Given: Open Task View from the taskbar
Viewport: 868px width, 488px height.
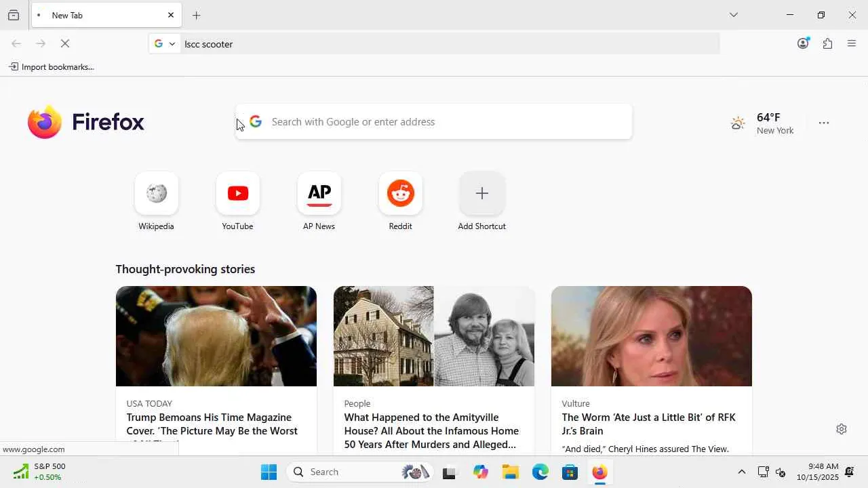Looking at the screenshot, I should coord(450,472).
